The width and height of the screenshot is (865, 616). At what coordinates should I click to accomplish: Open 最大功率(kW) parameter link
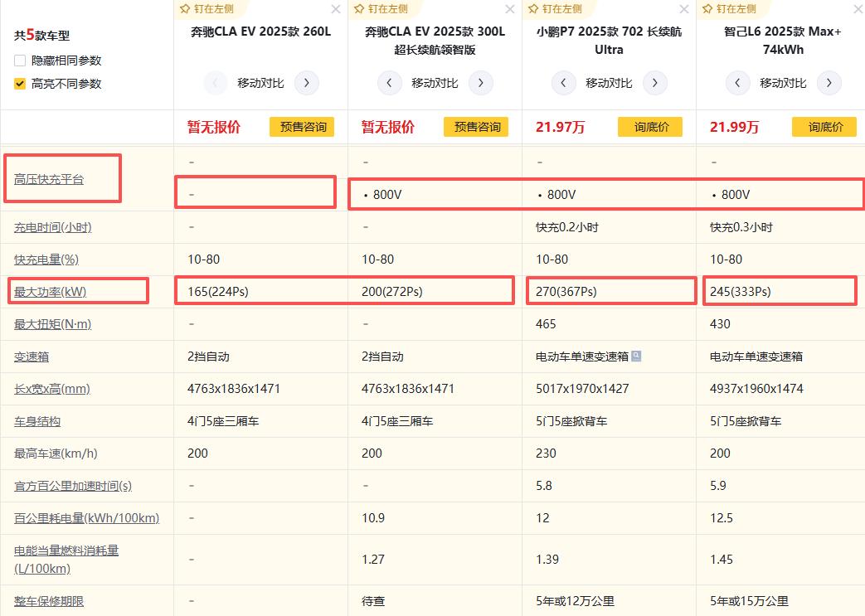point(50,292)
